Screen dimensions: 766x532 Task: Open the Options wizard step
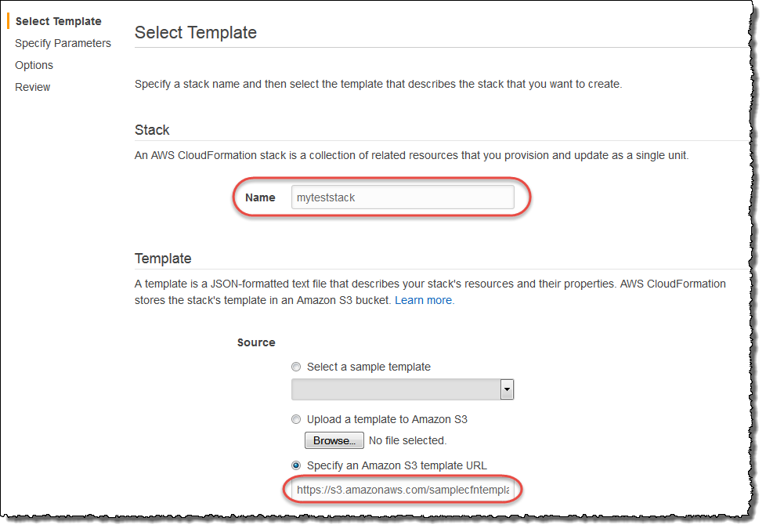[x=34, y=65]
